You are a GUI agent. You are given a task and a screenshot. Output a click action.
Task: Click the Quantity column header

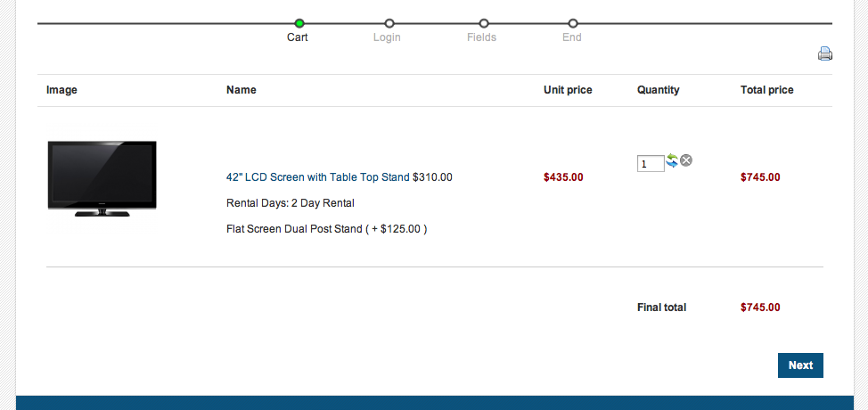click(659, 90)
